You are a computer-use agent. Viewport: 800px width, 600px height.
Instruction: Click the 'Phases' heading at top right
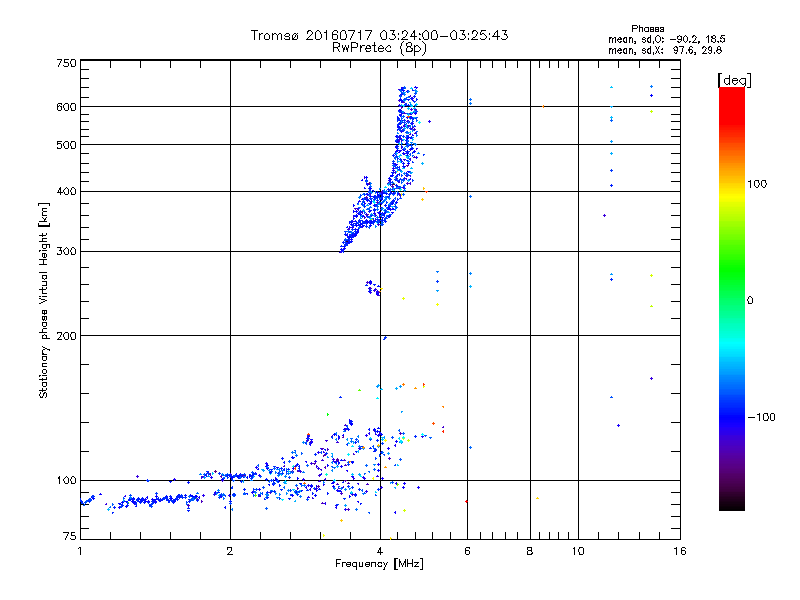click(x=647, y=29)
